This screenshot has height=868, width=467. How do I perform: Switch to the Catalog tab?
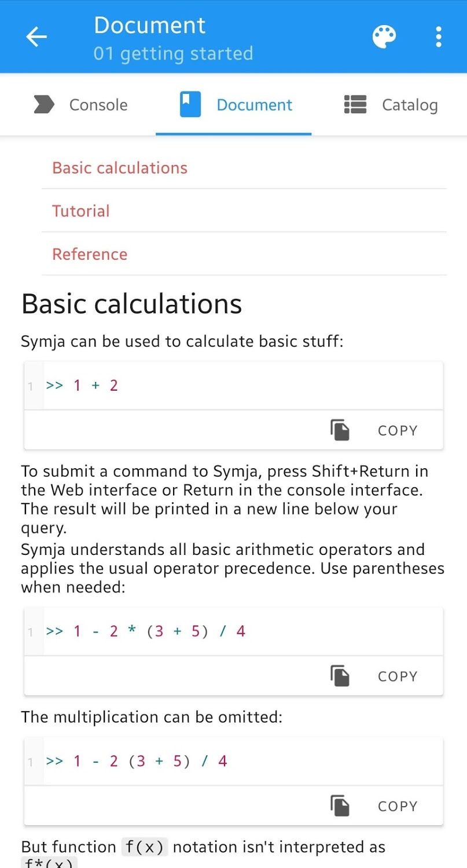[x=410, y=105]
